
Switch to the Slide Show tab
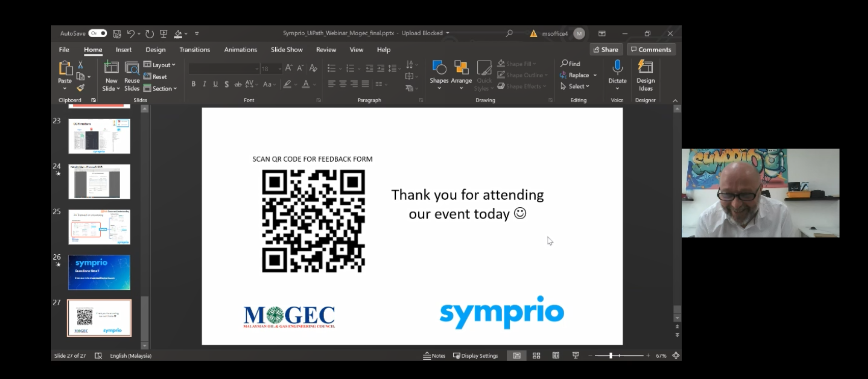point(287,49)
